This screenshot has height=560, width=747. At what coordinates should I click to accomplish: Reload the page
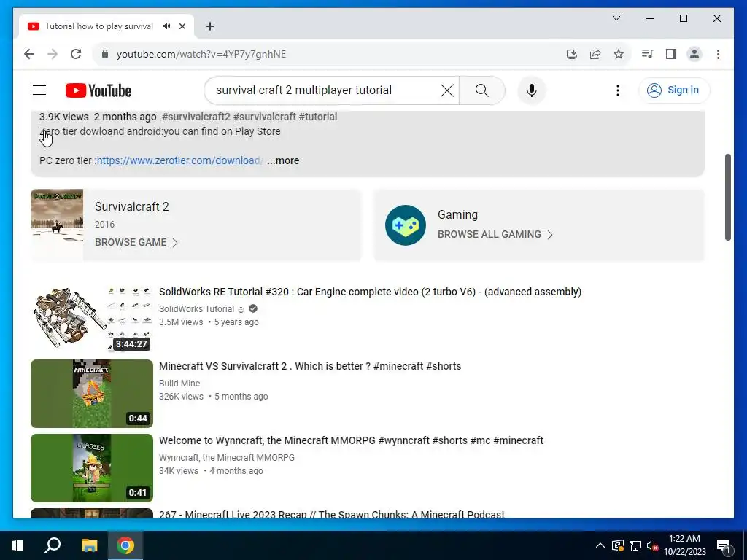[x=76, y=54]
